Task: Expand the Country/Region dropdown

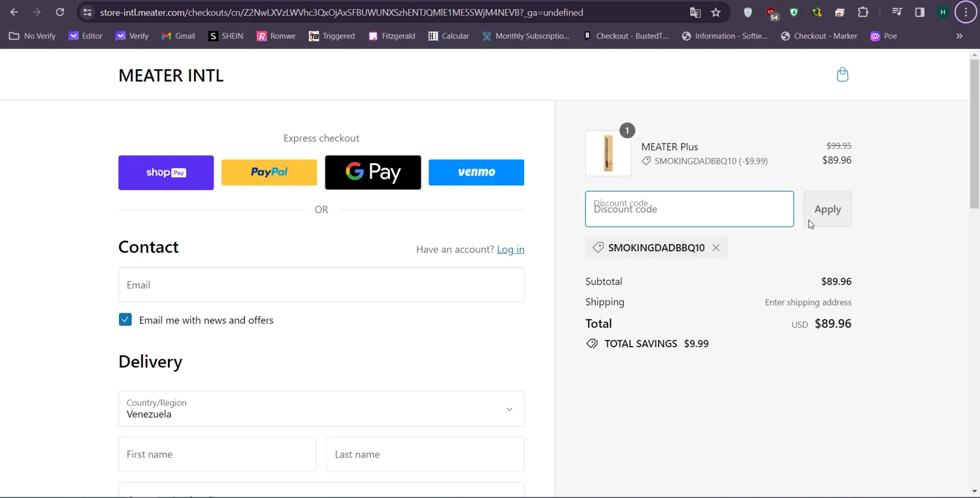Action: click(321, 409)
